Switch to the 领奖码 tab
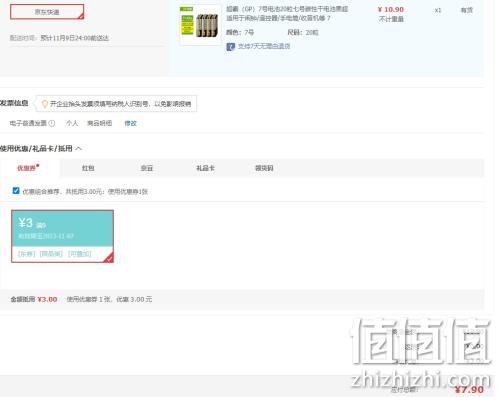This screenshot has width=500, height=397. (264, 168)
